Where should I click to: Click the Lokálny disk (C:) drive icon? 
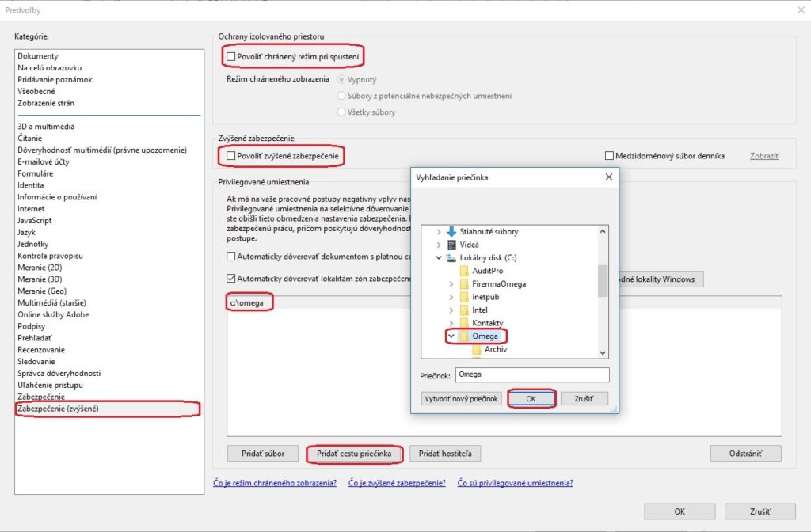(451, 258)
